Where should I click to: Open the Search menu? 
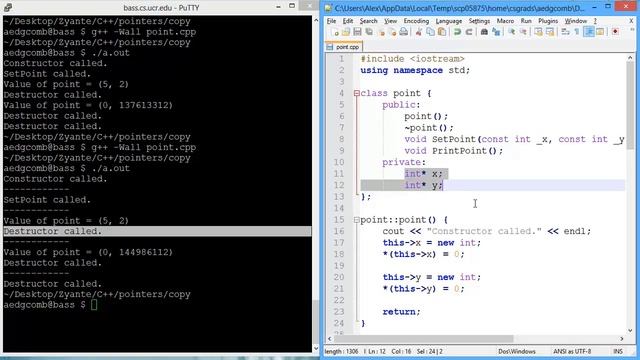(x=368, y=21)
